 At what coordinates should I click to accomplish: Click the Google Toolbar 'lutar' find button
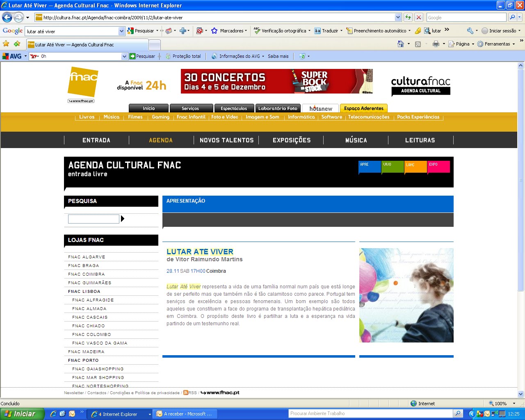(x=433, y=31)
